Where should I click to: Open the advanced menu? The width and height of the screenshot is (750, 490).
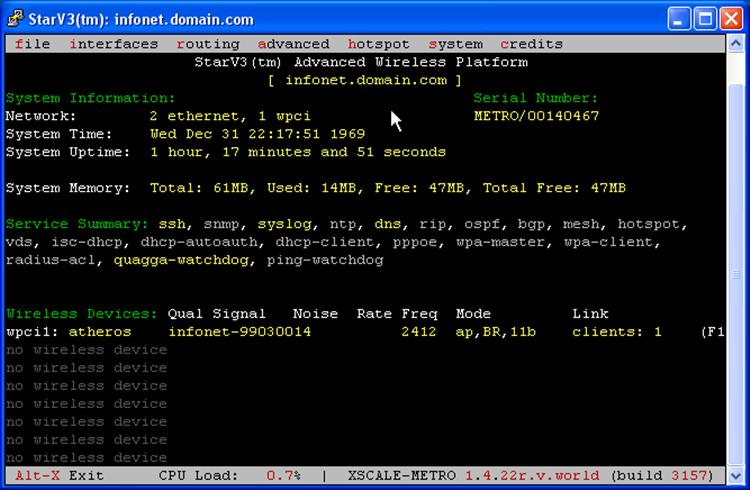coord(294,44)
